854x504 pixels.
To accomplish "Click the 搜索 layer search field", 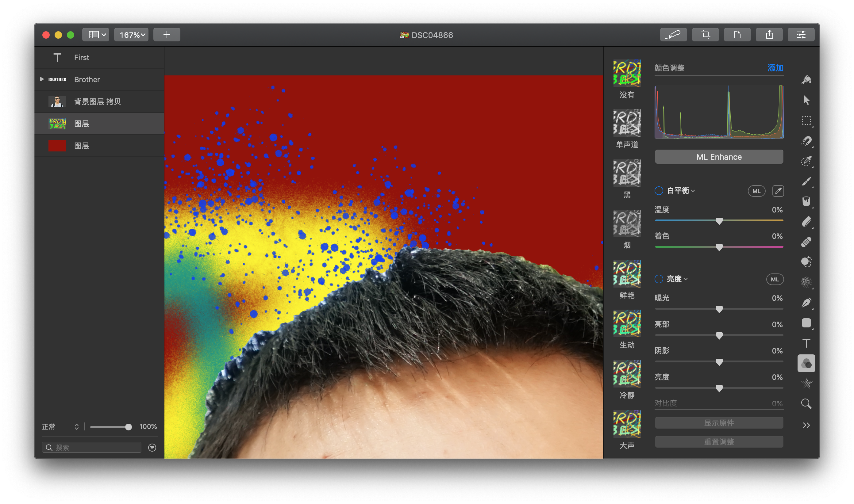I will pyautogui.click(x=91, y=448).
